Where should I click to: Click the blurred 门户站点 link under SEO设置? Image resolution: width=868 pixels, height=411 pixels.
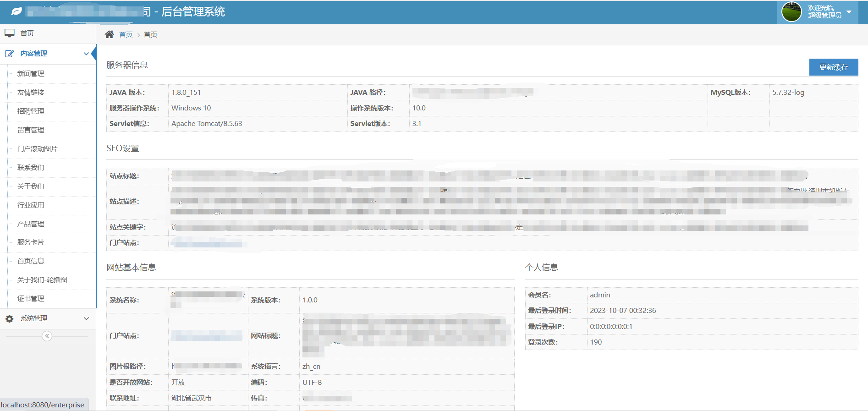coord(209,243)
